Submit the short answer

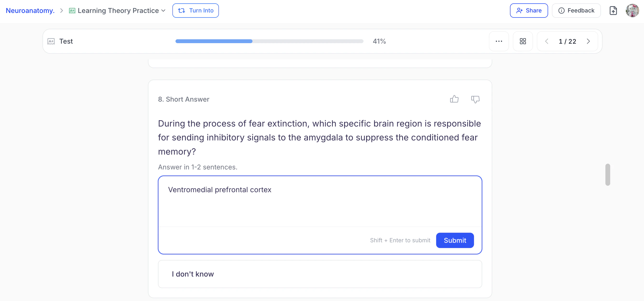(455, 240)
